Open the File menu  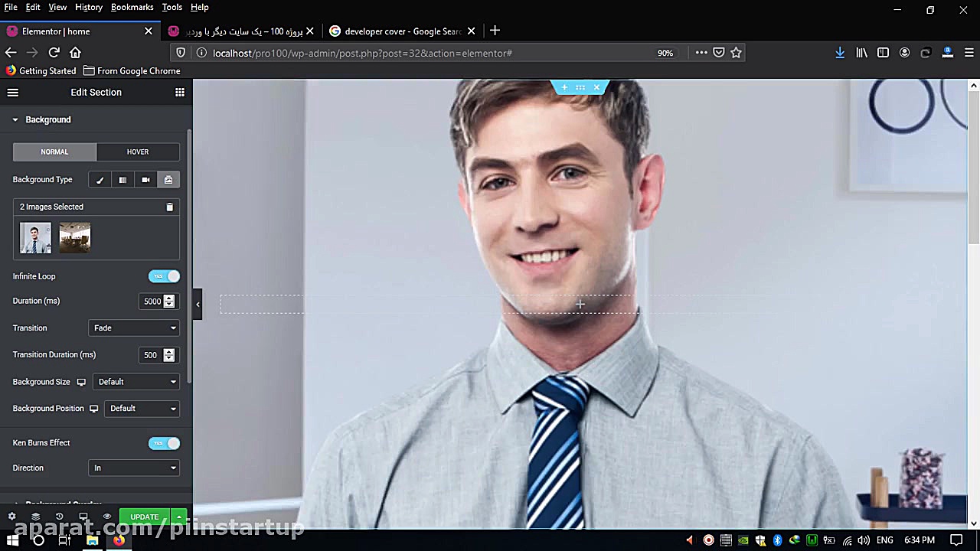[11, 7]
